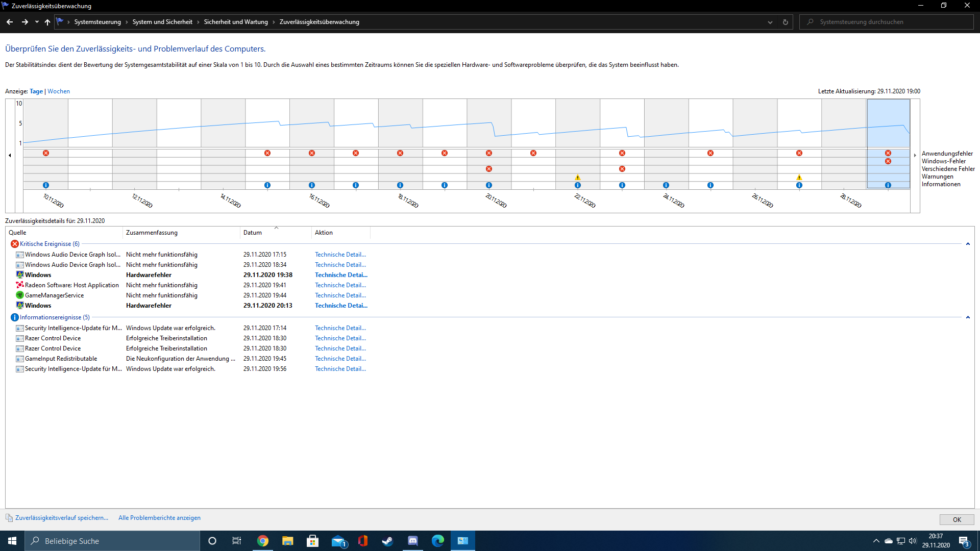
Task: Switch chart view to Tage
Action: pos(36,91)
